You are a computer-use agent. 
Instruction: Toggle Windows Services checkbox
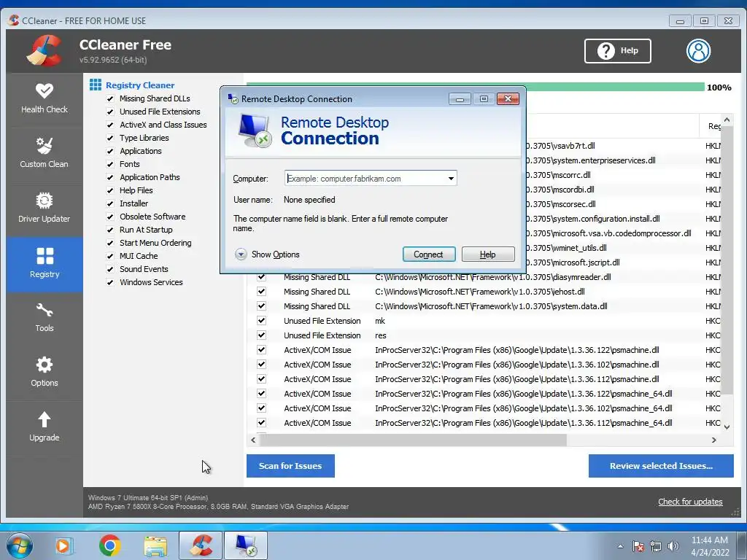[110, 282]
